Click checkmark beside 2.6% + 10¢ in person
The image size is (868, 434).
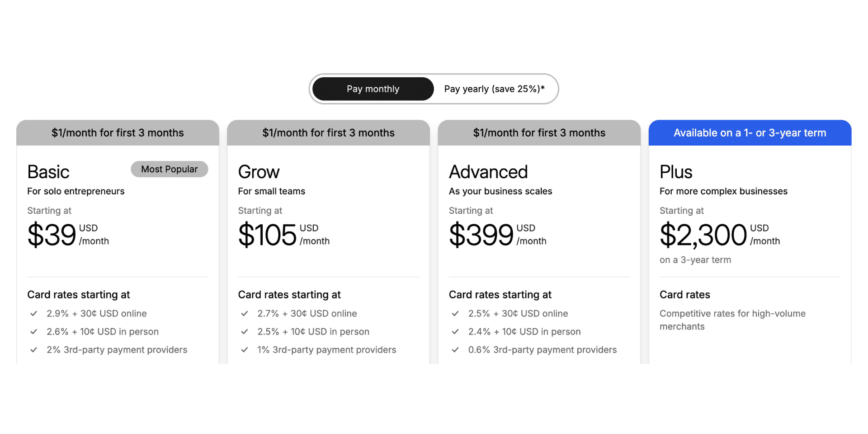33,331
